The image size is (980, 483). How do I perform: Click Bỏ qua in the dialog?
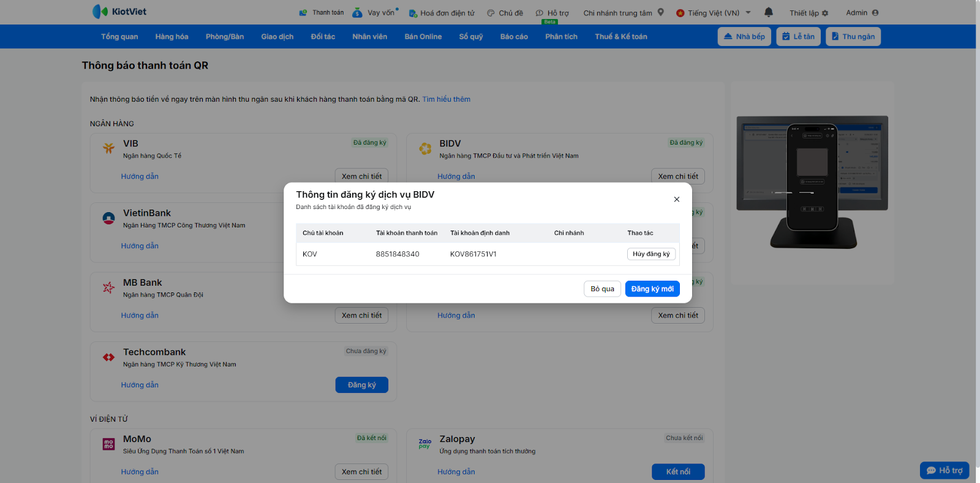click(603, 289)
